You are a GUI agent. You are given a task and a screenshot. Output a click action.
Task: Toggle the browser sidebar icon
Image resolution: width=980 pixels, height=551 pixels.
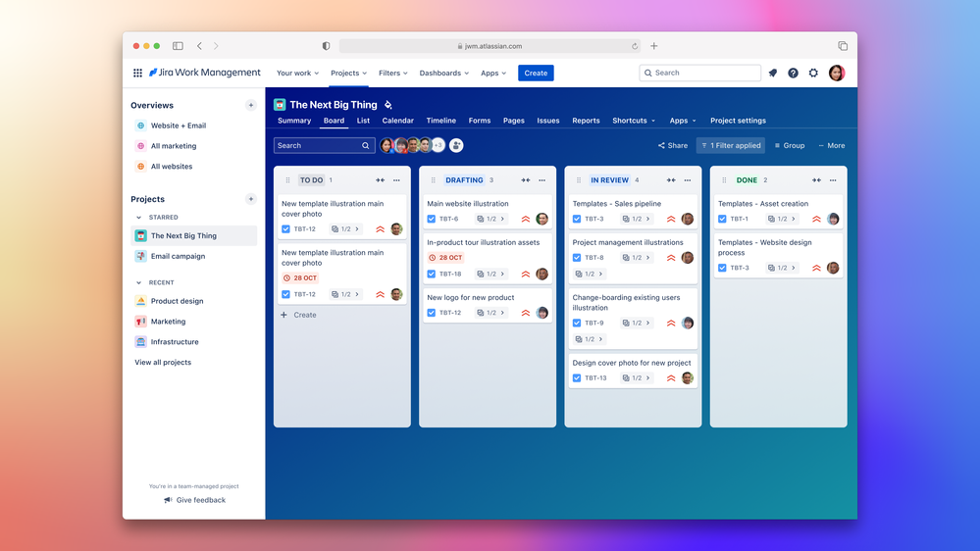click(x=179, y=46)
